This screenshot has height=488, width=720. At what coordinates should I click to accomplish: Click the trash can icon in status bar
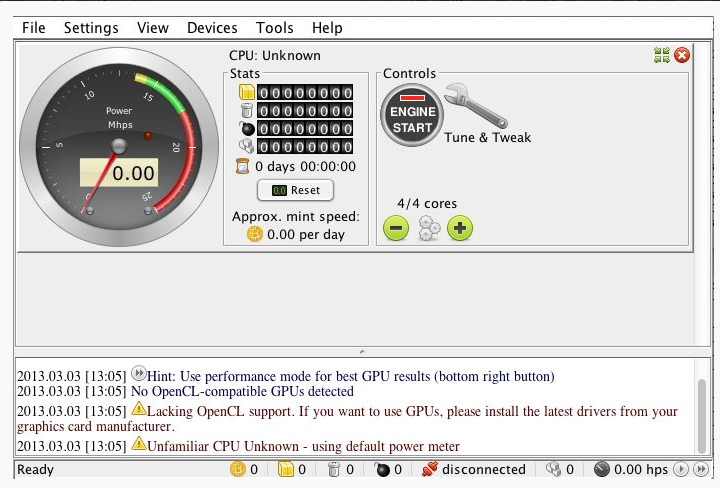click(334, 469)
